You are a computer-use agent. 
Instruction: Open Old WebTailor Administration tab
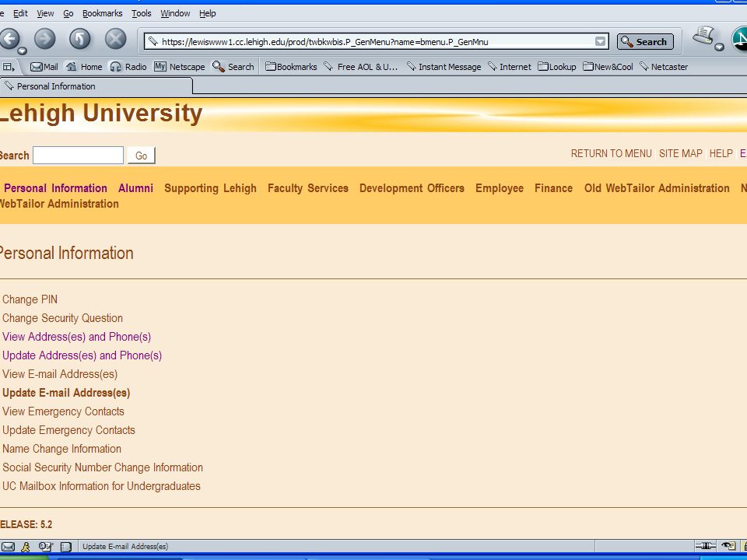tap(657, 188)
